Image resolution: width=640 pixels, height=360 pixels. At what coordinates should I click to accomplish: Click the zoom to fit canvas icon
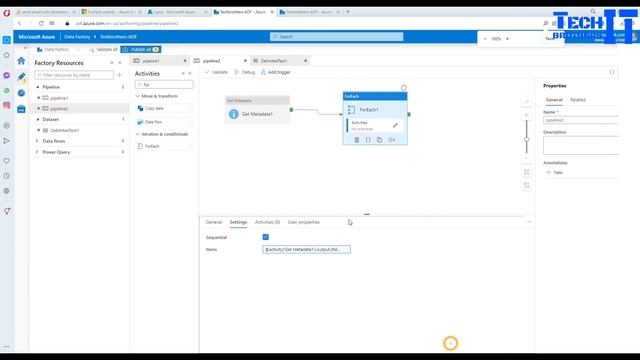tap(527, 172)
